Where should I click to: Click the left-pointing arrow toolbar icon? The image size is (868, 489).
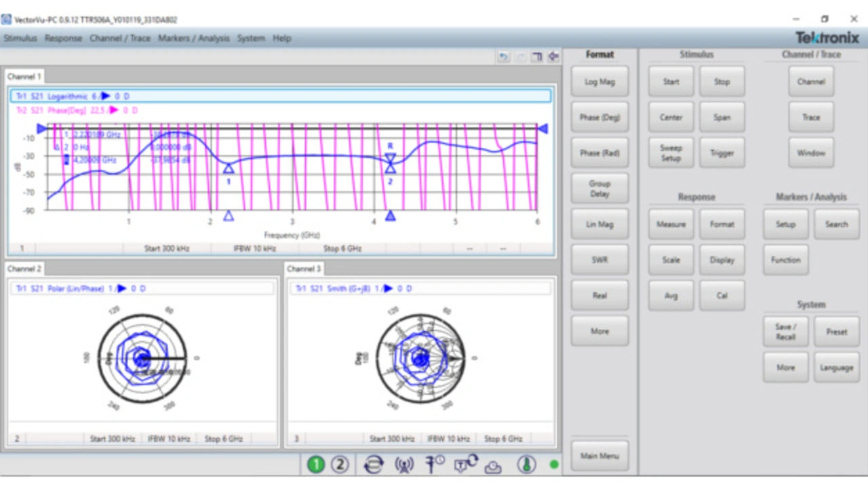point(553,57)
